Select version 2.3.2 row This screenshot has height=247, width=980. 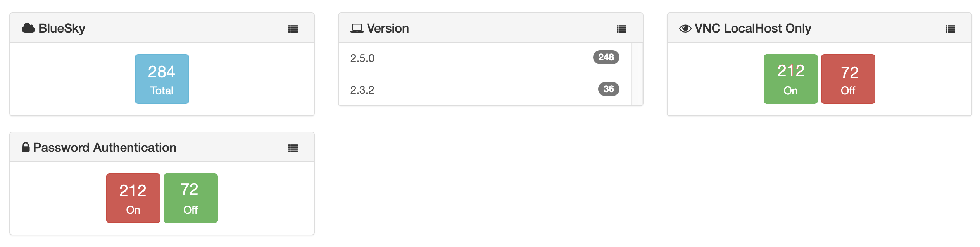pos(465,90)
